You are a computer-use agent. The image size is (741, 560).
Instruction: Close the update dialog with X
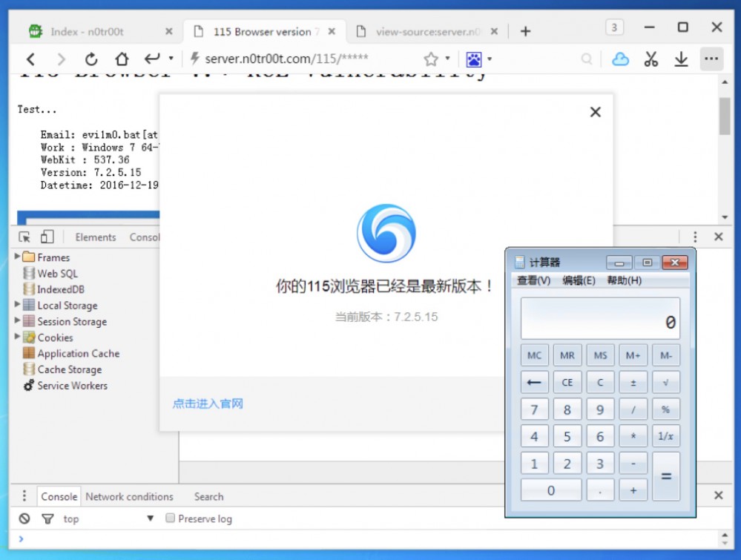click(596, 112)
